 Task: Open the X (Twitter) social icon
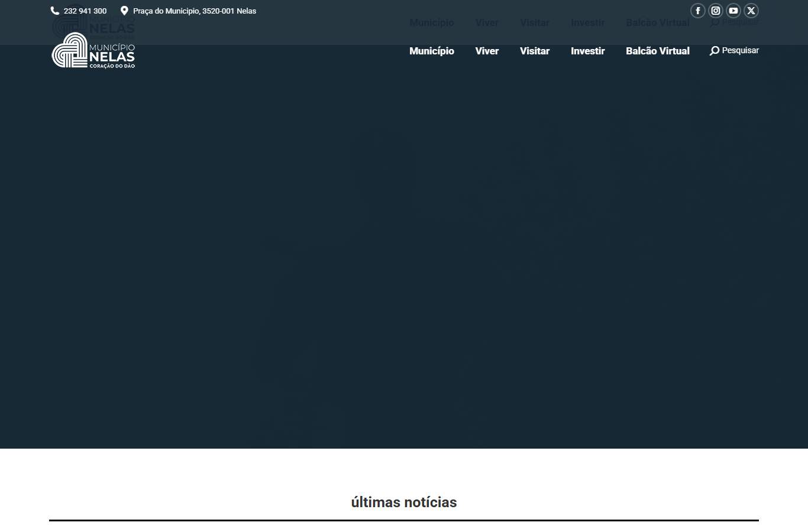751,11
